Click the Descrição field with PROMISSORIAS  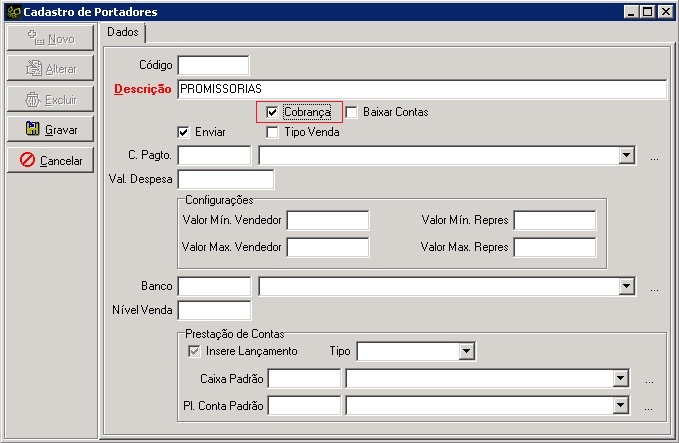(x=420, y=90)
